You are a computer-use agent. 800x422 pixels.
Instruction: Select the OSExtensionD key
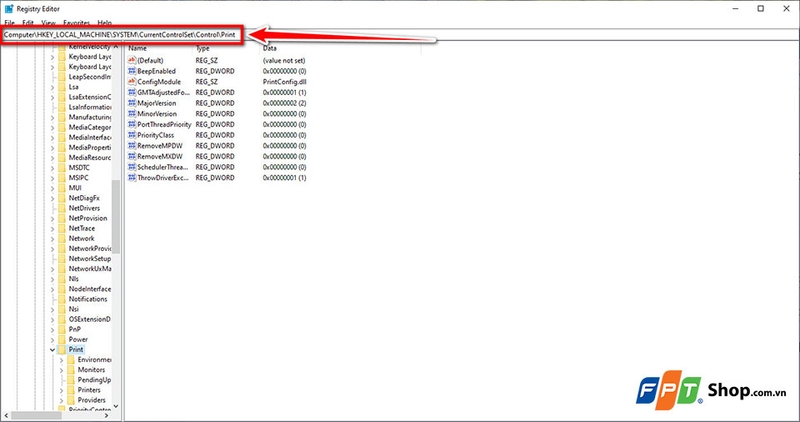[90, 319]
